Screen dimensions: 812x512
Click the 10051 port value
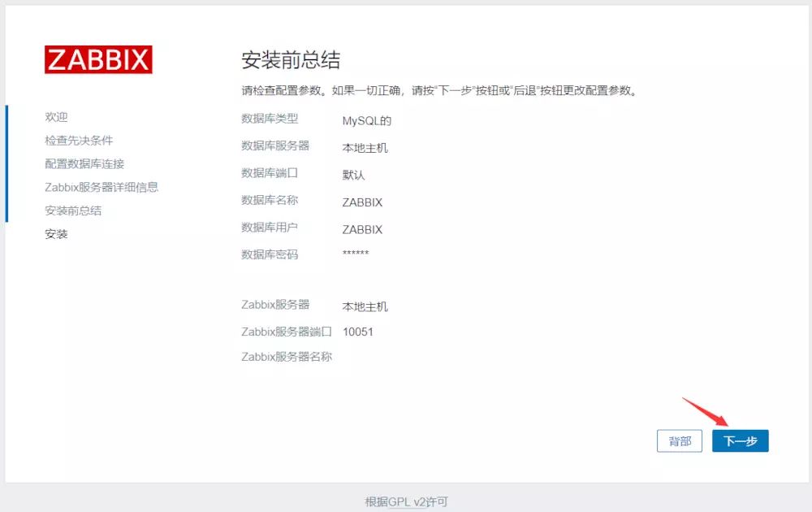(x=358, y=332)
